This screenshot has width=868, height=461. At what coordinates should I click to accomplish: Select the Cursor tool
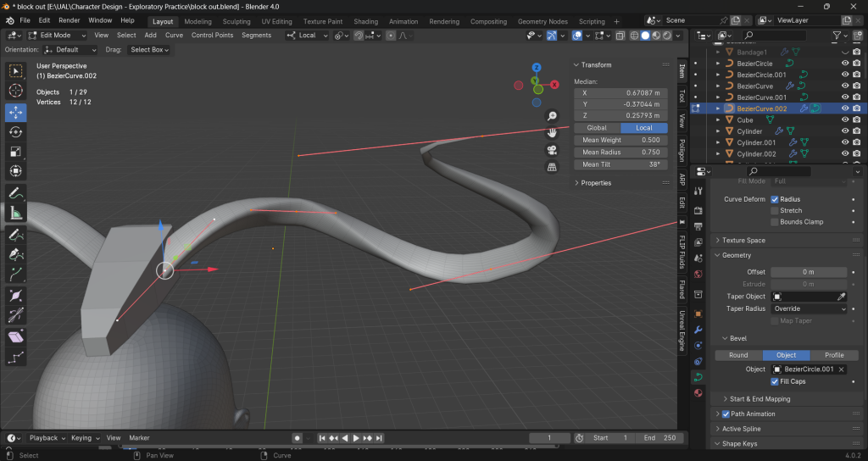[15, 91]
